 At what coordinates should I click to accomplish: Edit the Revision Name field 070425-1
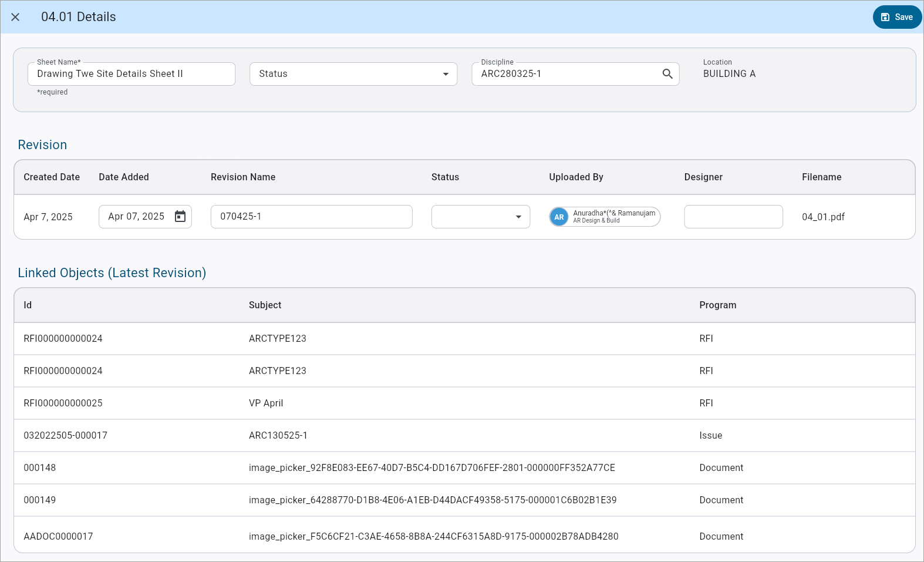pos(312,217)
